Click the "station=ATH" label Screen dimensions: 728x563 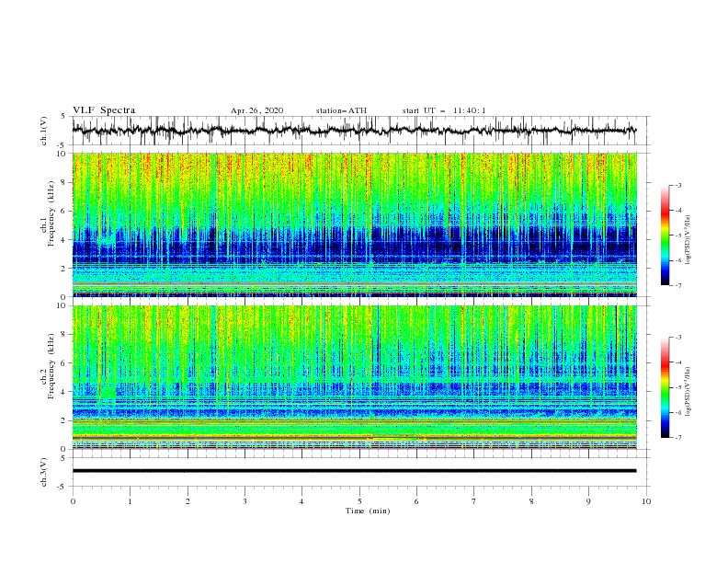click(x=341, y=110)
